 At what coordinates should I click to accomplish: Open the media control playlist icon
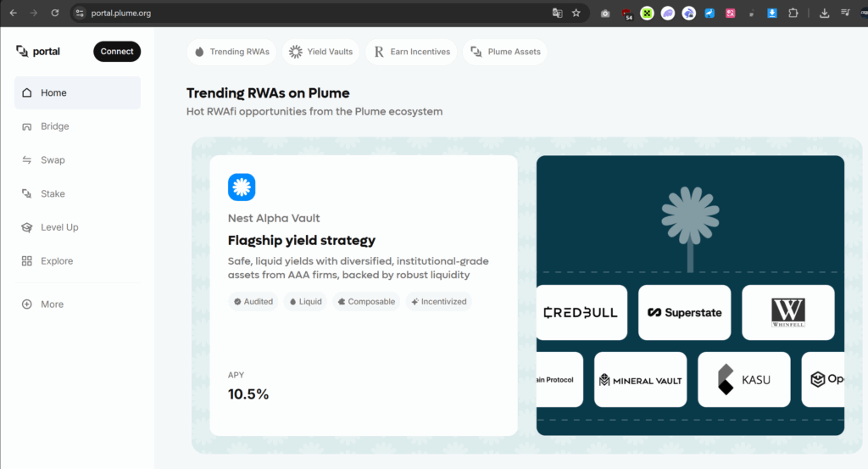click(x=845, y=13)
